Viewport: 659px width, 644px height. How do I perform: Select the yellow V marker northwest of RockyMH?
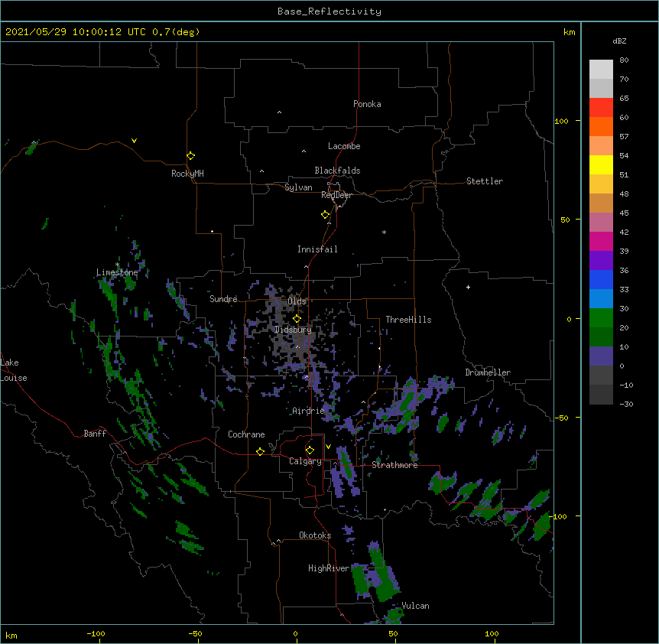click(134, 141)
